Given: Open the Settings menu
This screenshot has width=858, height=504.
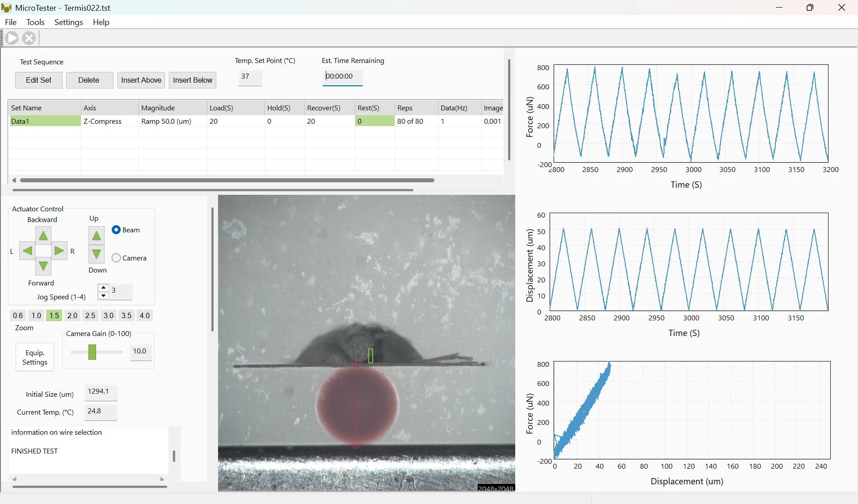Looking at the screenshot, I should tap(69, 22).
